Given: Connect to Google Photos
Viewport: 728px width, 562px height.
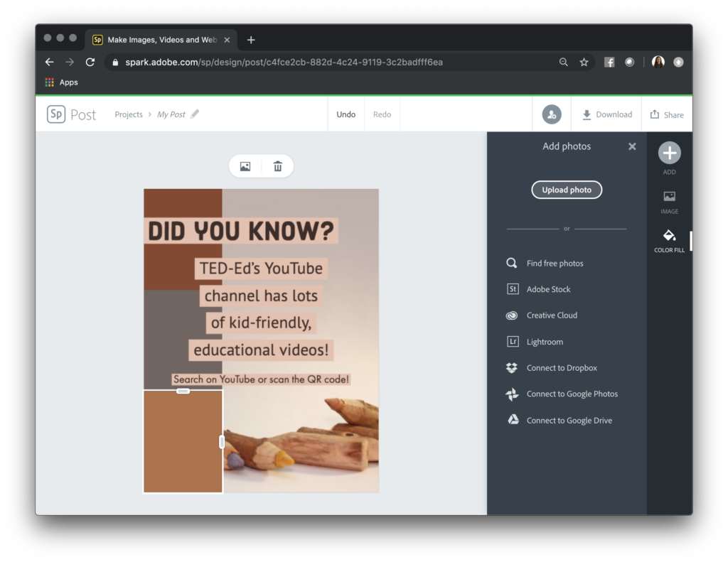Looking at the screenshot, I should [x=510, y=394].
